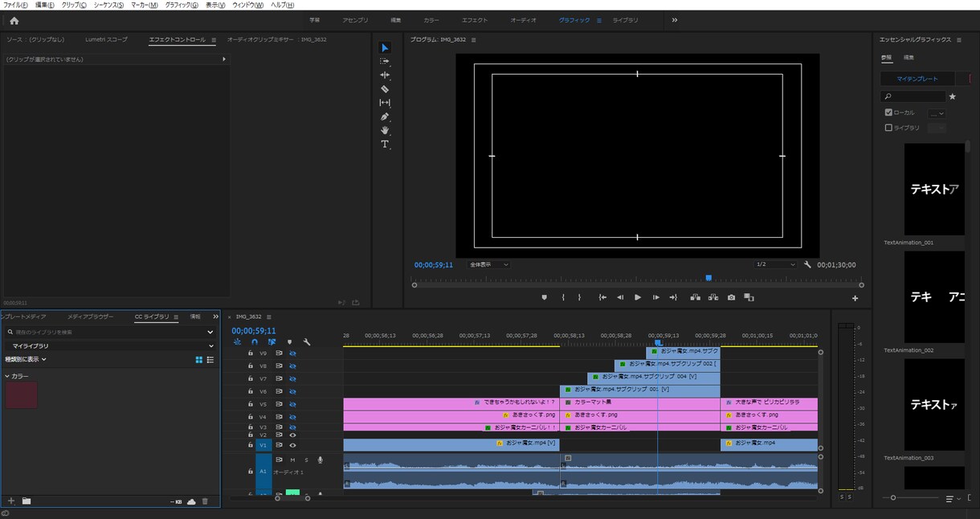Toggle the ローカル checkbox
The width and height of the screenshot is (980, 519).
coord(888,112)
